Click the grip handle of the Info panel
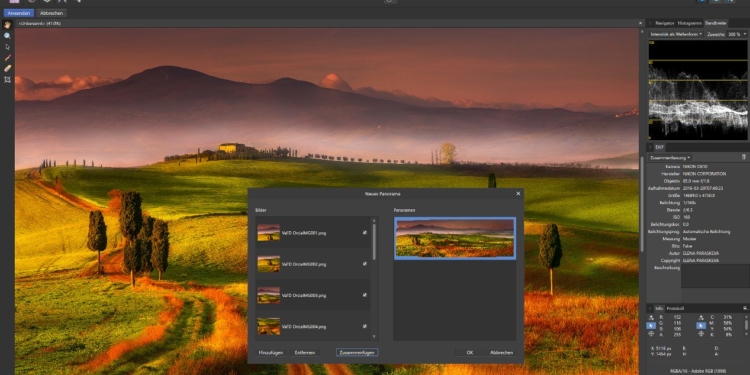Image resolution: width=750 pixels, height=375 pixels. [650, 309]
